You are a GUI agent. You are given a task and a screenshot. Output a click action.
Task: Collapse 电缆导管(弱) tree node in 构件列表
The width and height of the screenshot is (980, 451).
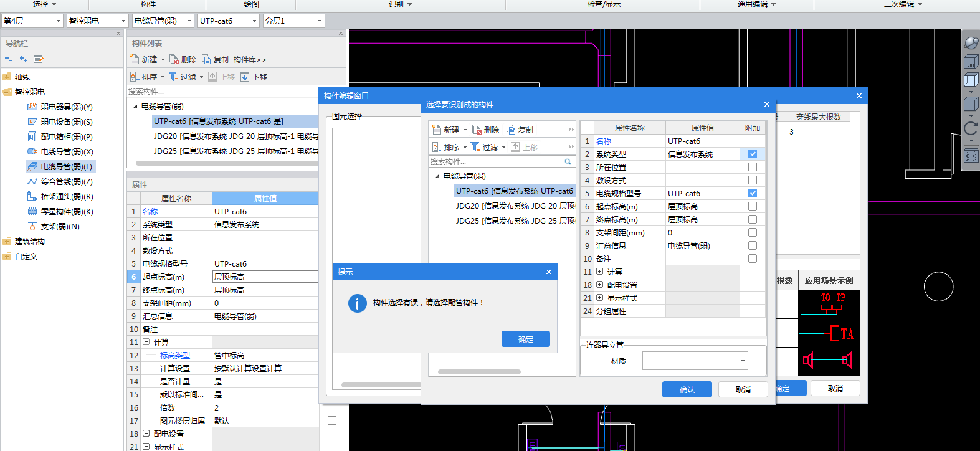135,107
